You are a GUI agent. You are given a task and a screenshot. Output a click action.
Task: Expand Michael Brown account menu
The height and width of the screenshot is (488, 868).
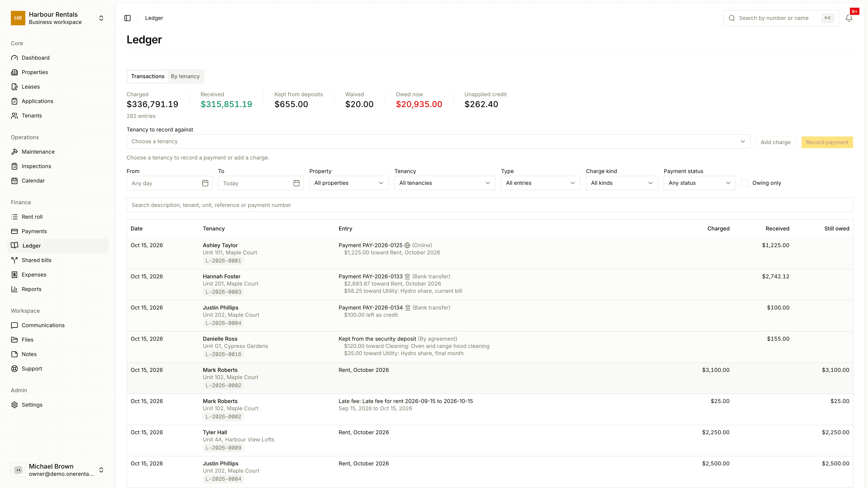(x=58, y=470)
